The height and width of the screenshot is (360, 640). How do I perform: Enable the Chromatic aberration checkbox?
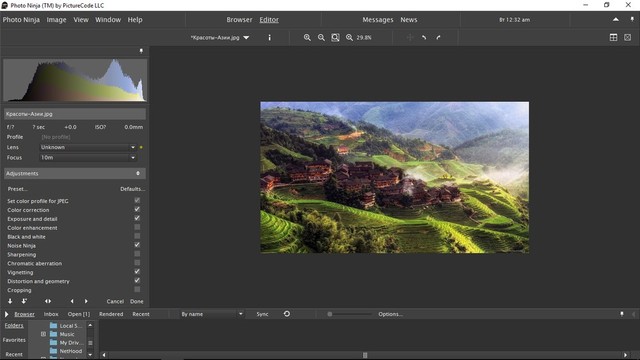(x=137, y=263)
